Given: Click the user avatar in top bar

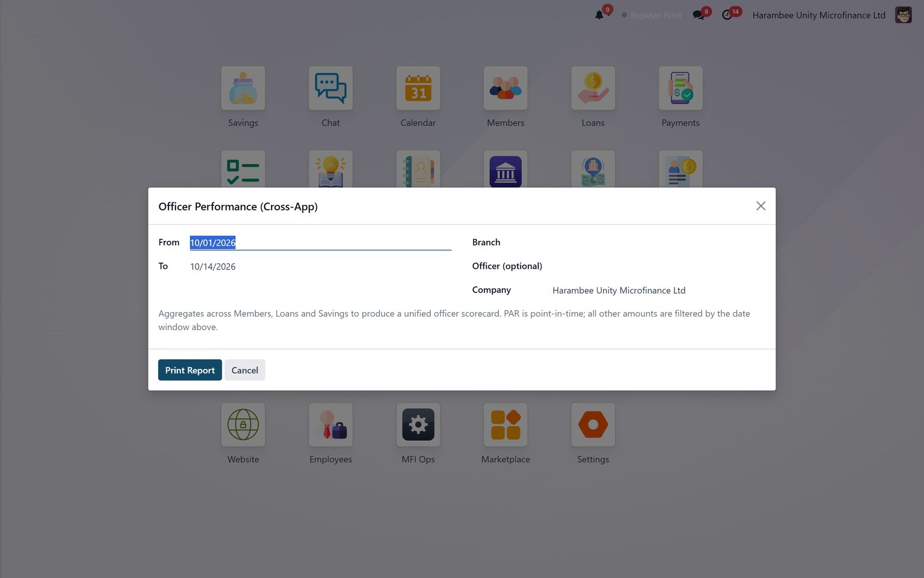Looking at the screenshot, I should pos(903,15).
